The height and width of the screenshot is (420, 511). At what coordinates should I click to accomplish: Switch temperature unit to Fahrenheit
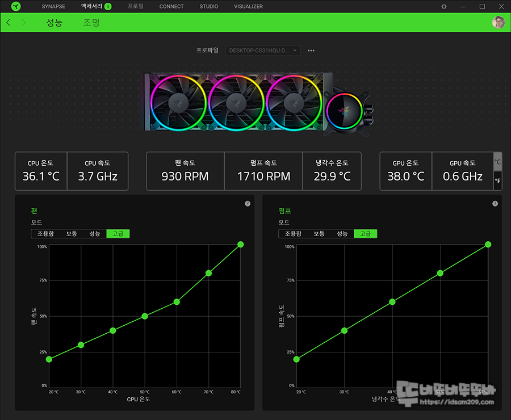497,180
